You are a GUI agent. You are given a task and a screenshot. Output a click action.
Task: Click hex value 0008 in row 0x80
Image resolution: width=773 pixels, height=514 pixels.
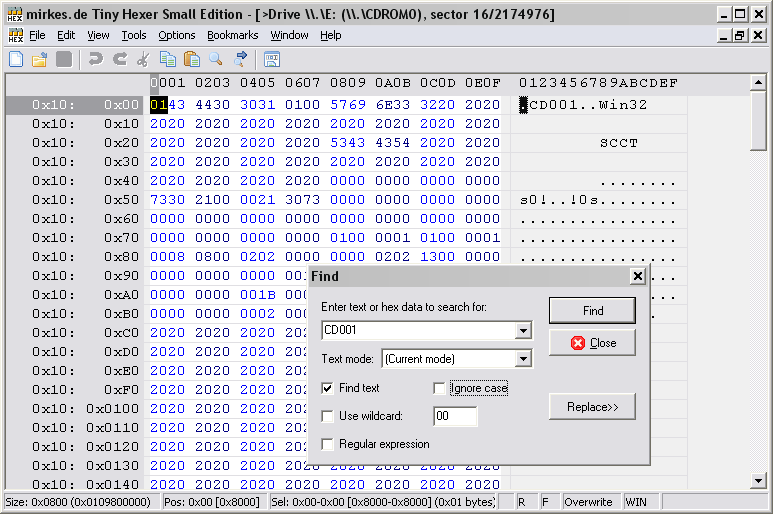click(168, 257)
